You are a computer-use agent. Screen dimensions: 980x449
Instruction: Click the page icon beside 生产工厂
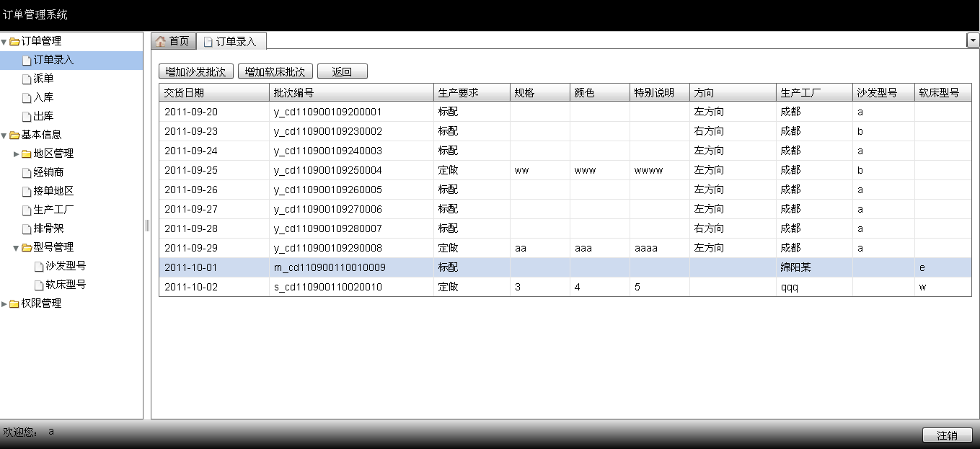pos(27,210)
